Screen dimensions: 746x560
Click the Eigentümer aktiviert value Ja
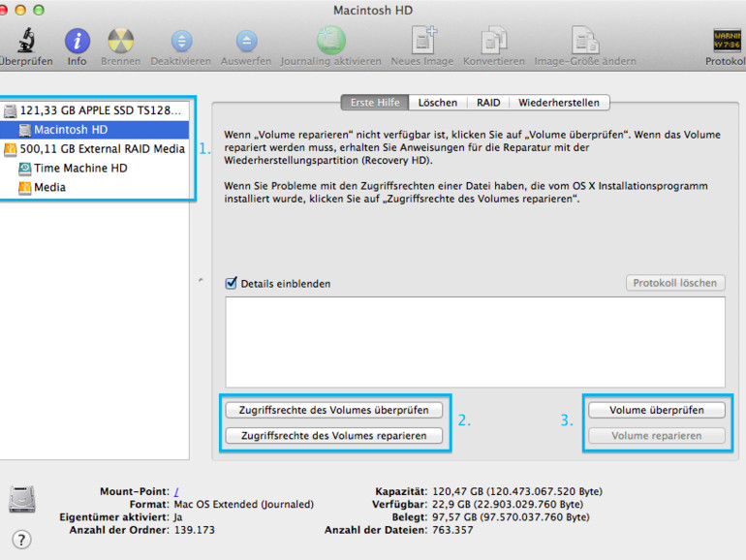(x=178, y=517)
